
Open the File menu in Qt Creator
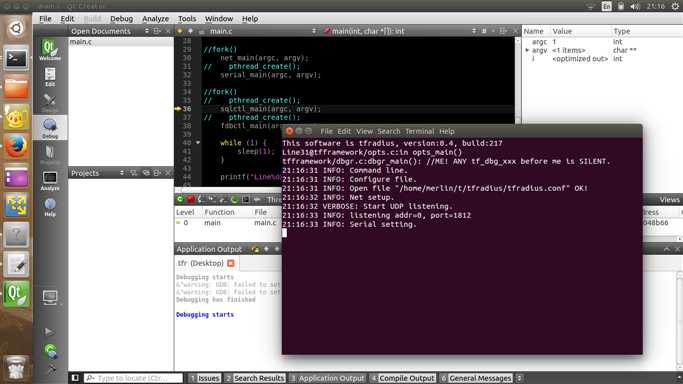[x=45, y=19]
